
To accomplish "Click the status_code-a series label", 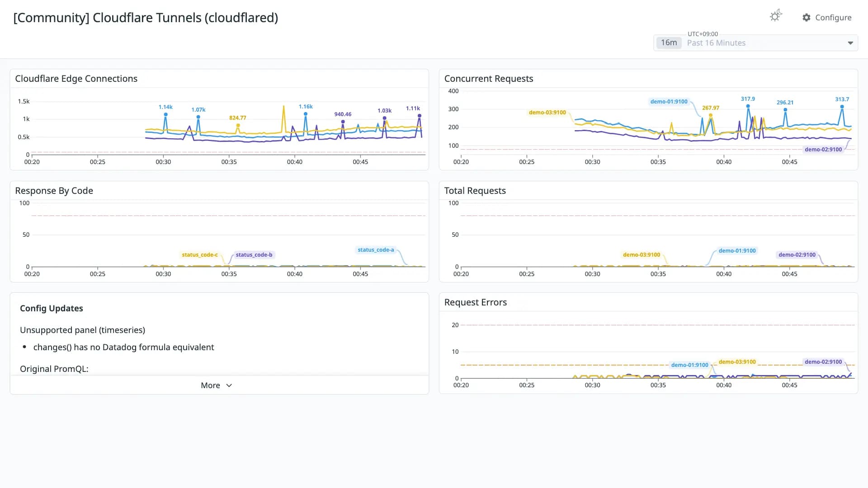I will 376,250.
